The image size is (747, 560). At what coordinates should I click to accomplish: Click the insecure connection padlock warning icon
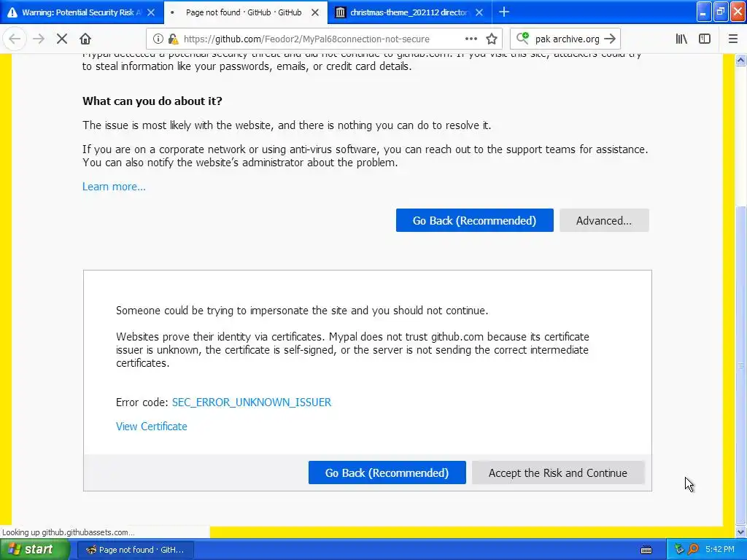(173, 39)
